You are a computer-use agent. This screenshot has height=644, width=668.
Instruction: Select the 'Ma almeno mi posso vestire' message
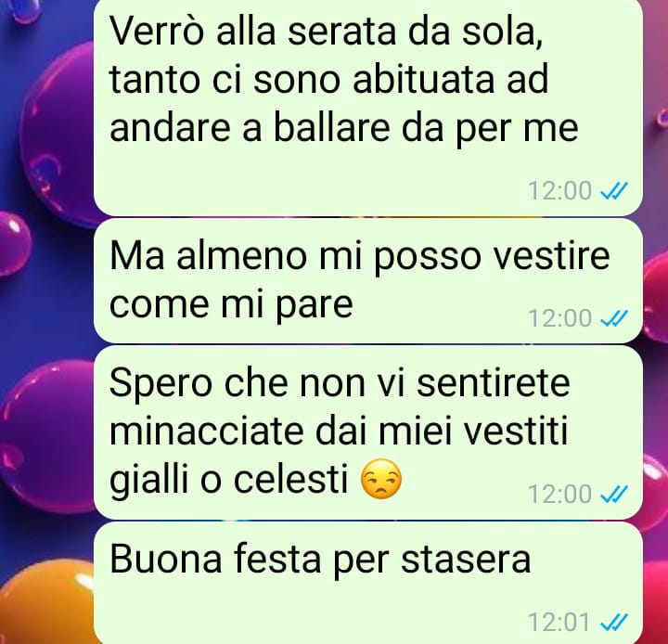click(x=368, y=281)
